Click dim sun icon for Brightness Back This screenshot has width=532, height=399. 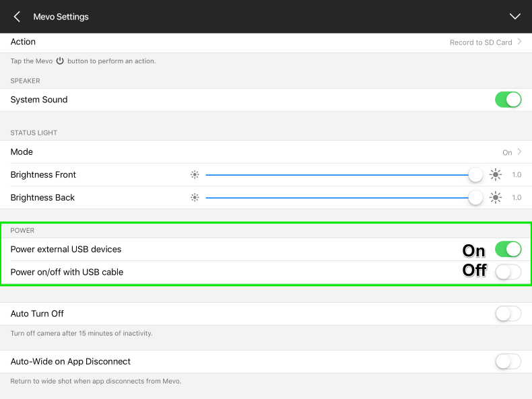click(x=195, y=198)
